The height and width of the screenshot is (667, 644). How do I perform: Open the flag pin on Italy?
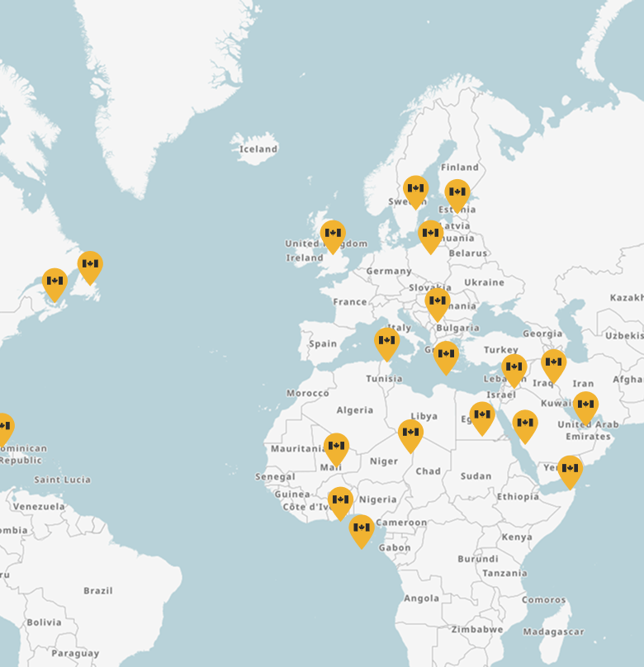point(386,342)
